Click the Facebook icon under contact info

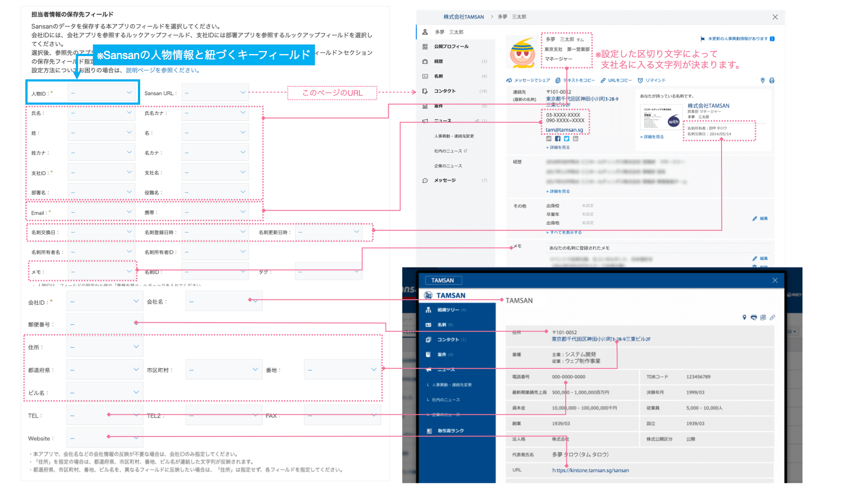coord(557,139)
